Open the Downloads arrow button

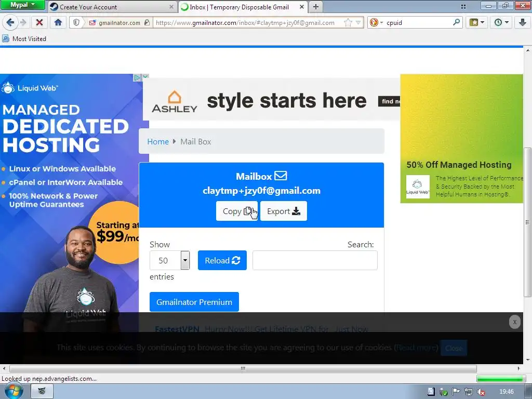(x=523, y=23)
